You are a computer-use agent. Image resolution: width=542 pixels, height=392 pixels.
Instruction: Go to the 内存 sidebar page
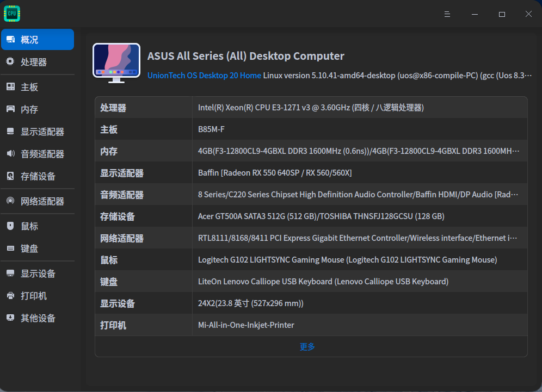pos(38,109)
